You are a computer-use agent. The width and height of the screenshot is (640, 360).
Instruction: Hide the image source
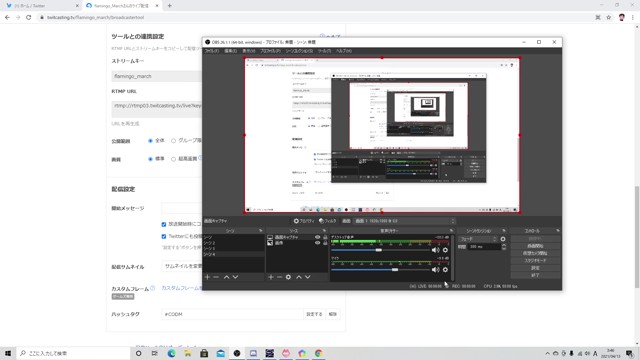tap(318, 243)
